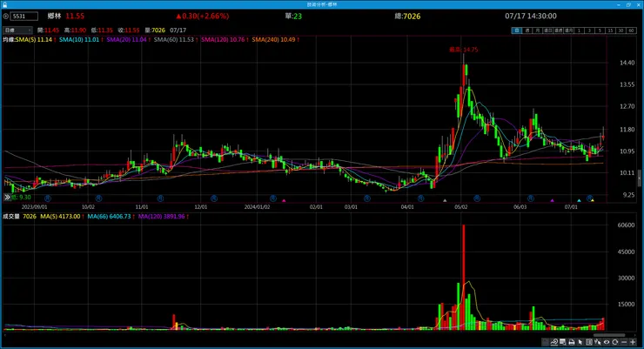644x349 pixels.
Task: Zoom in chart with plus icon
Action: (x=633, y=342)
